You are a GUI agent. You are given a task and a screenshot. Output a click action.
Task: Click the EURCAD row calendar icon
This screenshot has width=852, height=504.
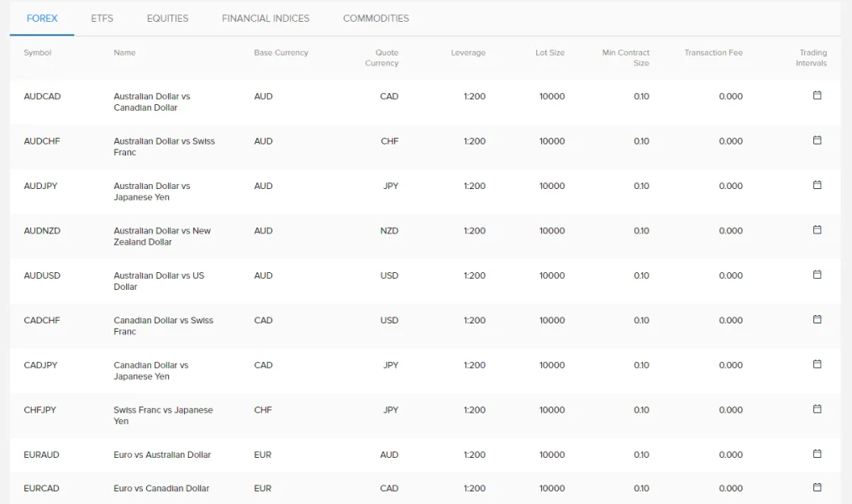[x=817, y=487]
